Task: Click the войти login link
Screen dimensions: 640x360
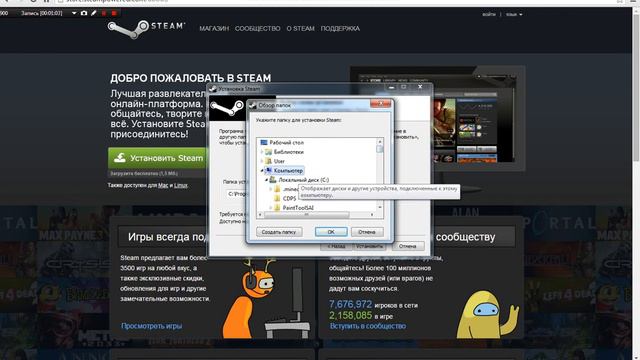Action: pyautogui.click(x=489, y=14)
